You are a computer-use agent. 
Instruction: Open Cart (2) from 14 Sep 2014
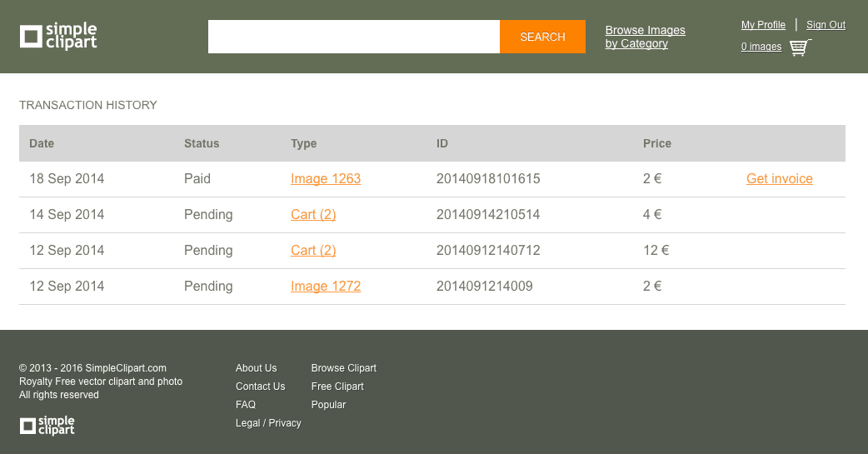313,215
